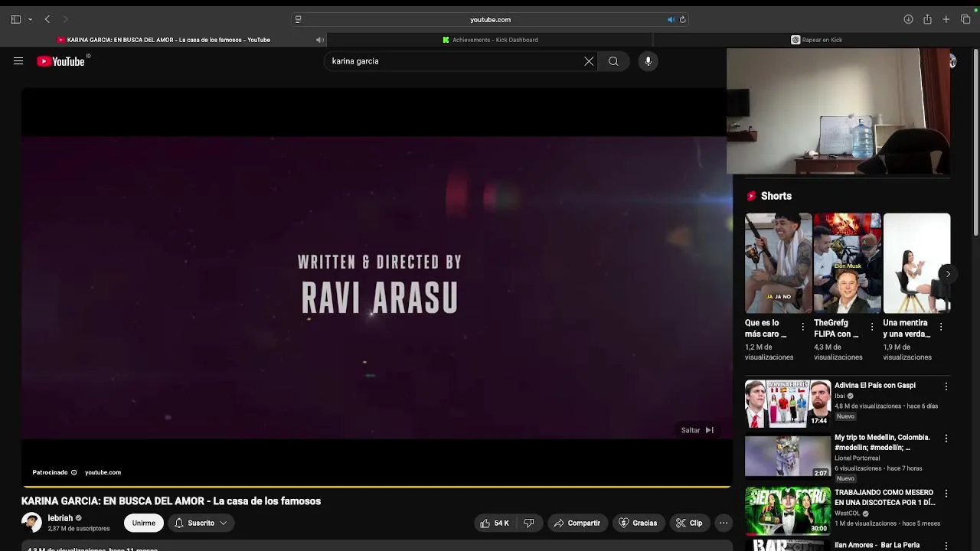Image resolution: width=980 pixels, height=551 pixels.
Task: Switch to the Rapear en Kick tab
Action: click(816, 40)
